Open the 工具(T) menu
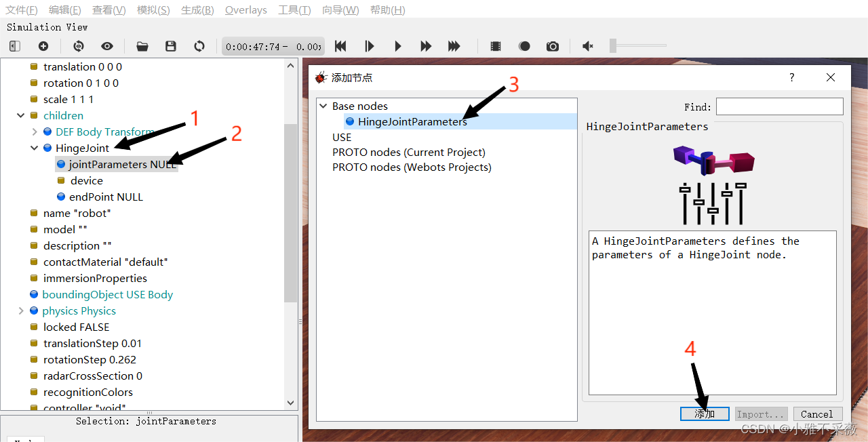The height and width of the screenshot is (442, 868). tap(294, 9)
